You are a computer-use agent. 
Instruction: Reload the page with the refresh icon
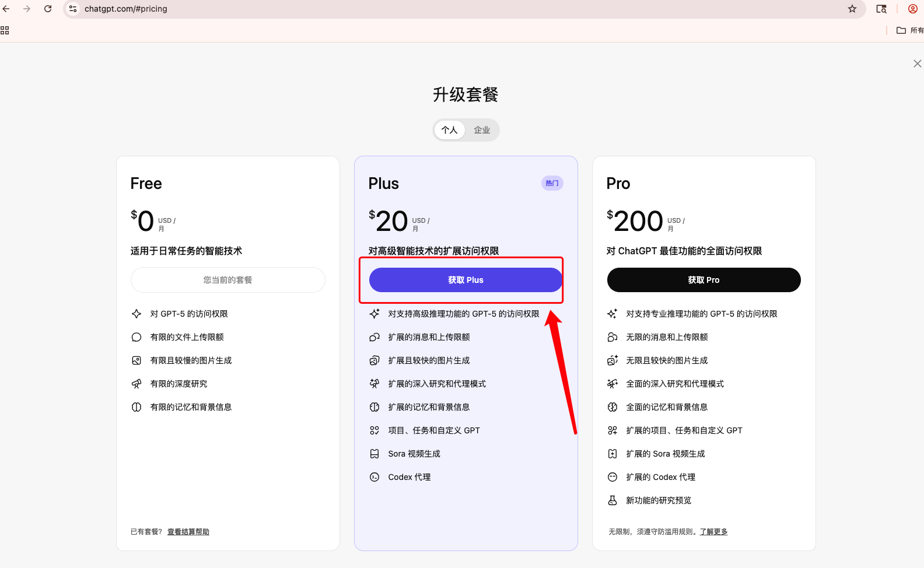pyautogui.click(x=48, y=9)
